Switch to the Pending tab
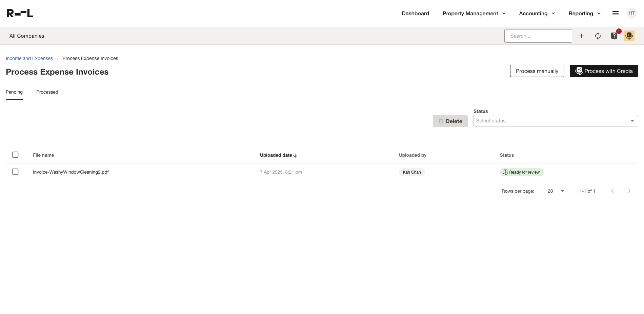Image resolution: width=644 pixels, height=314 pixels. 14,92
